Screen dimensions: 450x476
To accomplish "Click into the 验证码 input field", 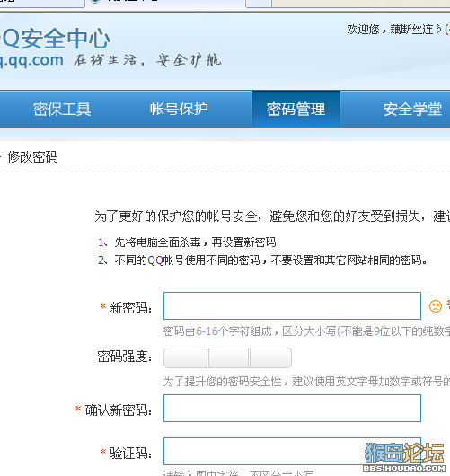I will pyautogui.click(x=292, y=451).
